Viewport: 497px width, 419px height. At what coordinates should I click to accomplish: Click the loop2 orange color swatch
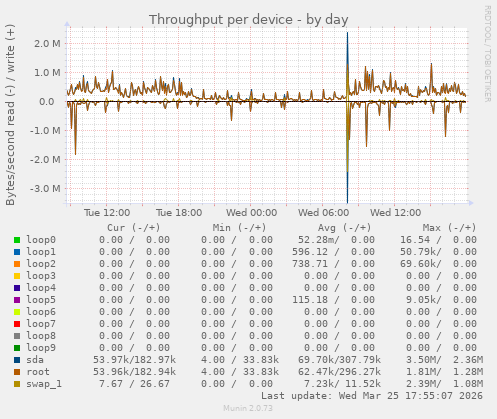click(x=17, y=264)
